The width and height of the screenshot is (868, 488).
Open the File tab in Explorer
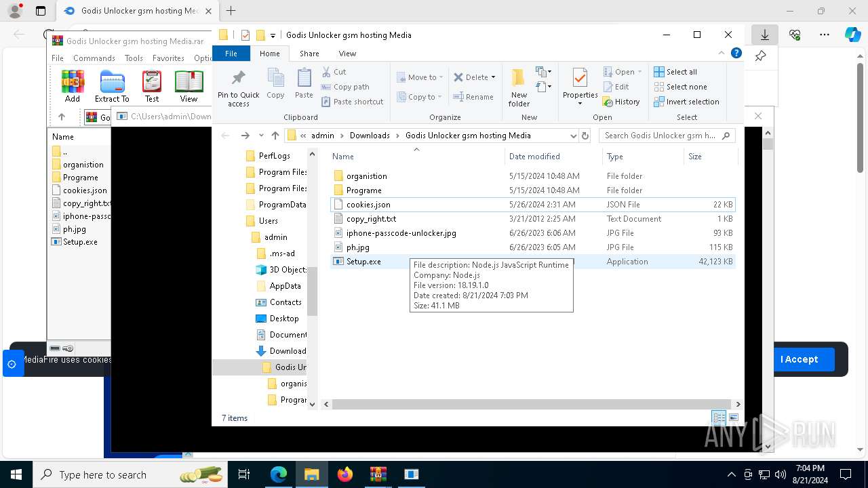pyautogui.click(x=231, y=54)
